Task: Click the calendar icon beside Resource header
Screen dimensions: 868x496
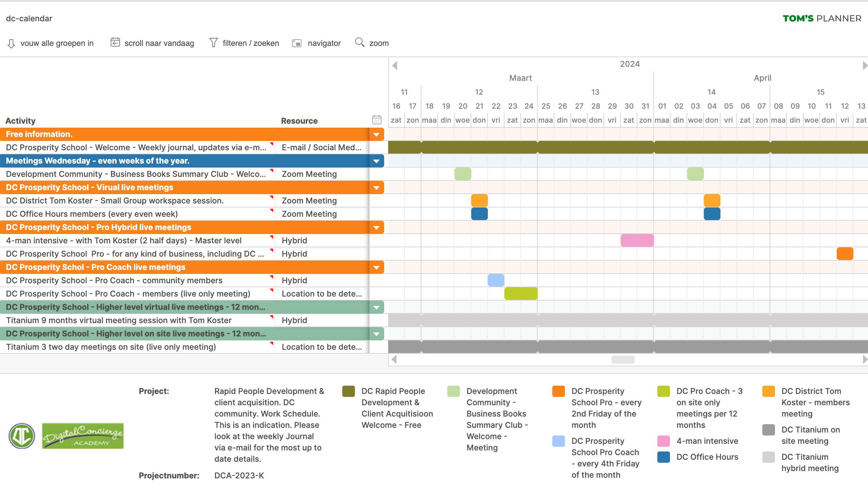Action: pyautogui.click(x=377, y=120)
